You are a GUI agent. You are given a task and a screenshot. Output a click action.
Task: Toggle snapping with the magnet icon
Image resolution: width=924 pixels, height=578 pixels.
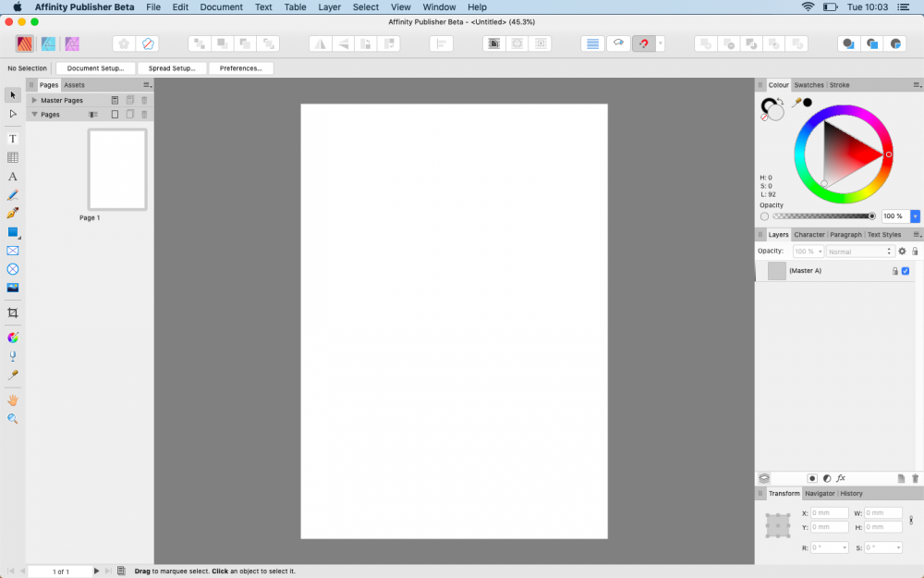click(x=644, y=43)
